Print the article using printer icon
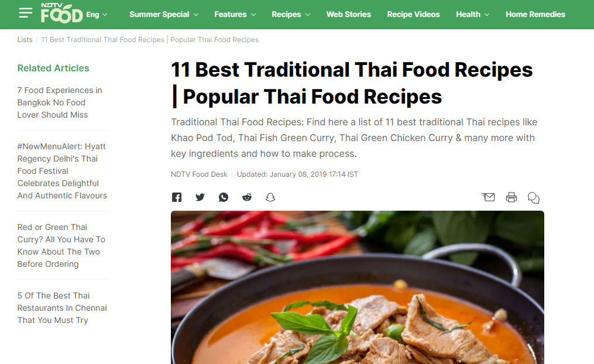Image resolution: width=594 pixels, height=364 pixels. pos(511,197)
